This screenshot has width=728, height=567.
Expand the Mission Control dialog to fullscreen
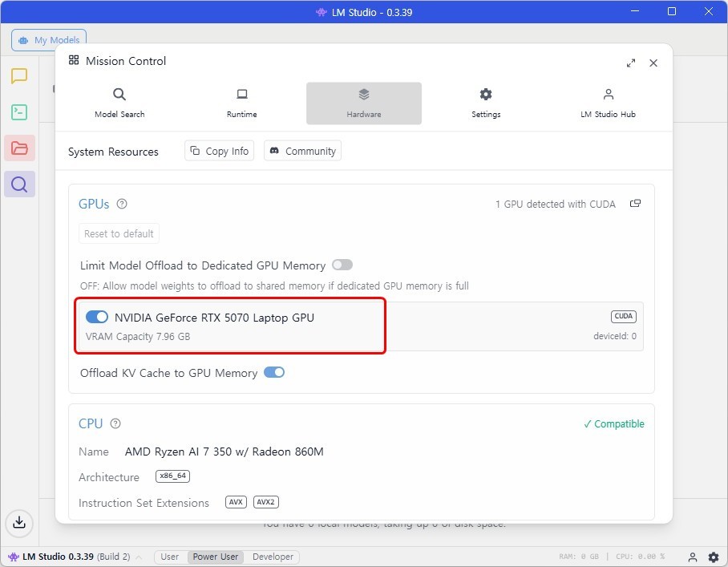[631, 63]
